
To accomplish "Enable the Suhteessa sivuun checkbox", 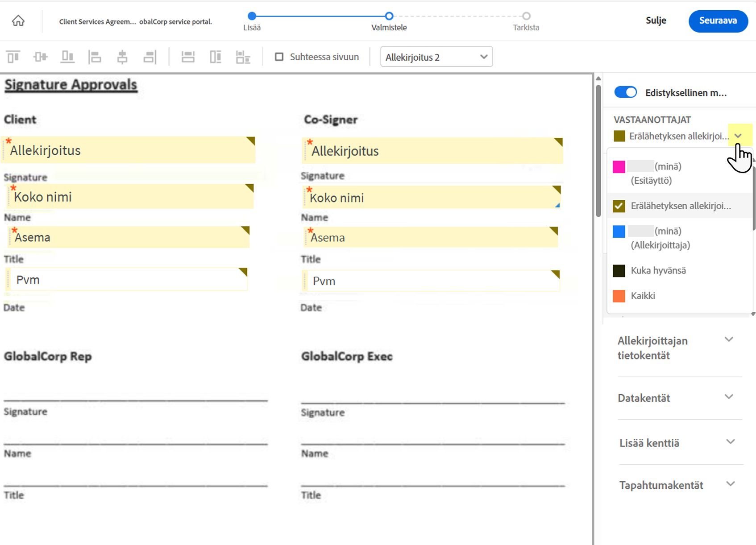I will pos(279,57).
